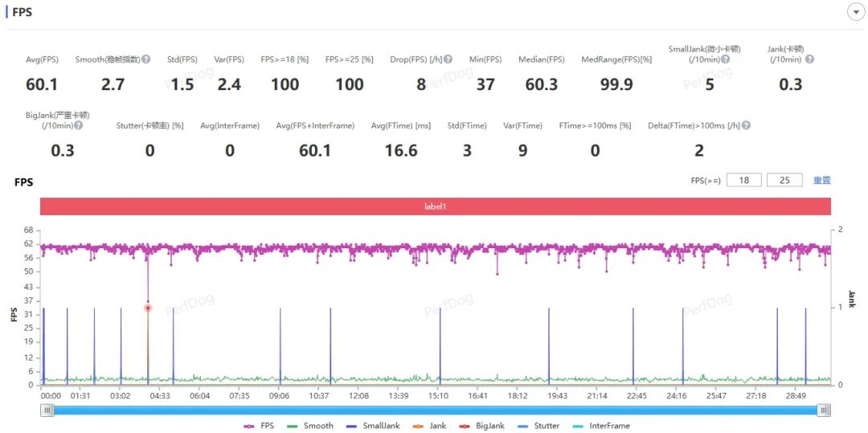Click the Stutter [%] metric label
Viewport: 868px width, 433px height.
(x=149, y=125)
